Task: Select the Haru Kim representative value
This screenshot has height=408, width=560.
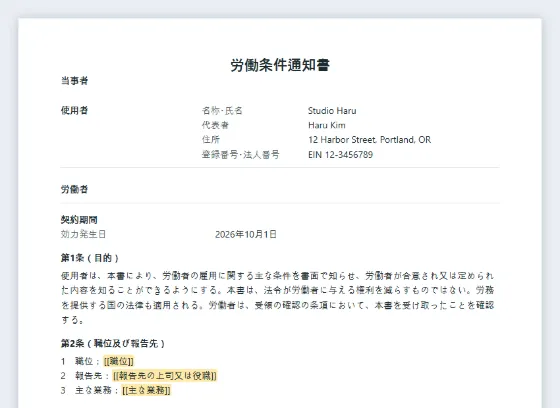Action: [327, 125]
